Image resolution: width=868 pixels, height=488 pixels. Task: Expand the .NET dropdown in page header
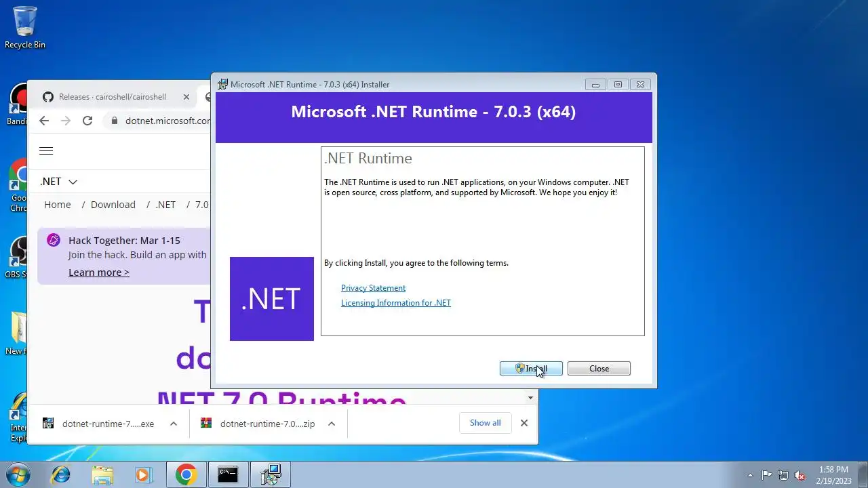[58, 182]
